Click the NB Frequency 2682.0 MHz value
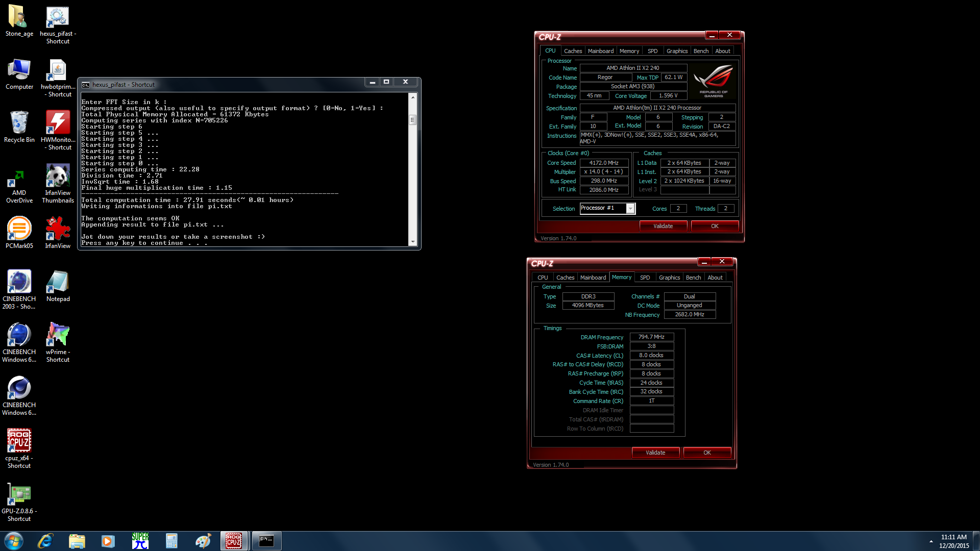The height and width of the screenshot is (551, 980). pos(689,315)
